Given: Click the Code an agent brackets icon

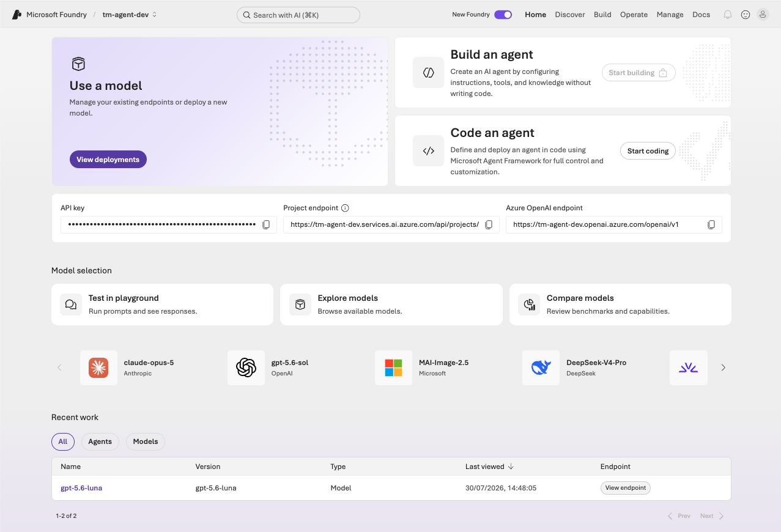Looking at the screenshot, I should point(429,151).
